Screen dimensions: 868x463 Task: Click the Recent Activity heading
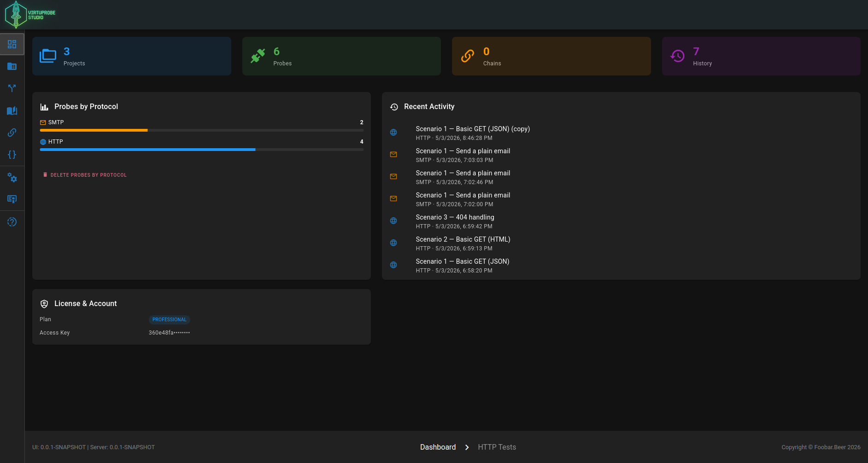pos(429,107)
